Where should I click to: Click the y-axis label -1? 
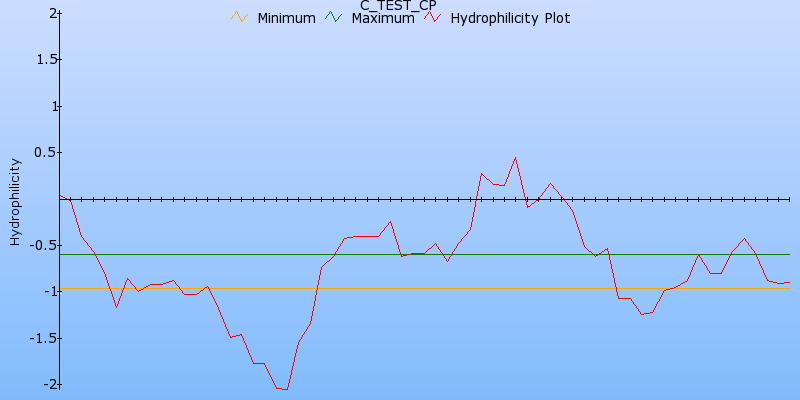coord(50,292)
